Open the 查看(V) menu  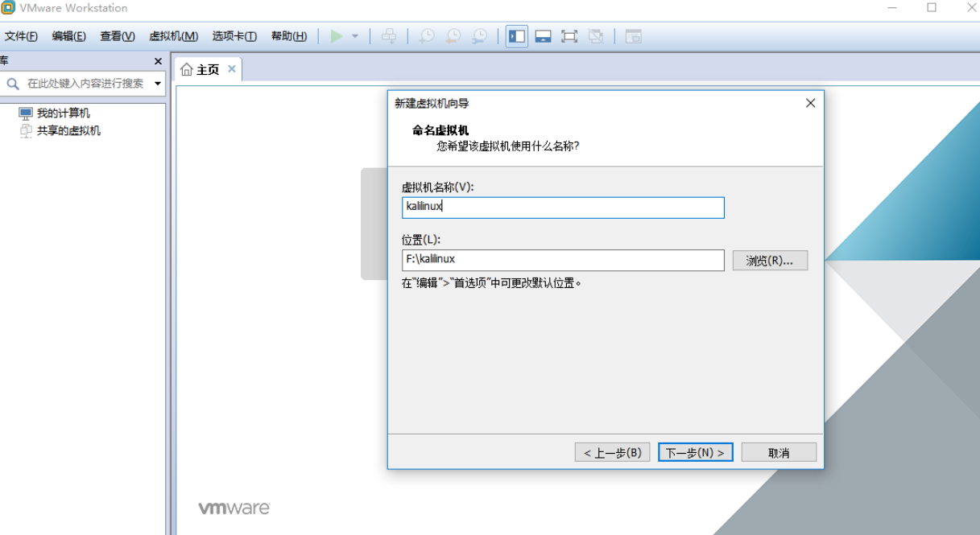coord(118,36)
